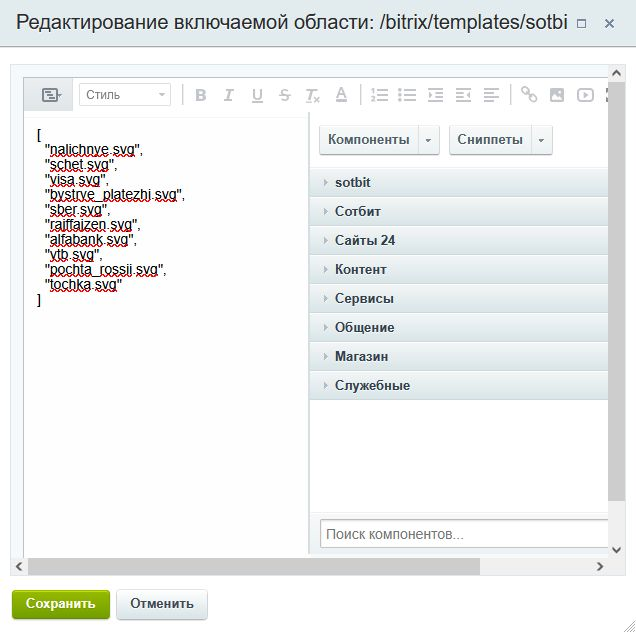This screenshot has height=633, width=636.
Task: Toggle the editor view mode icon
Action: (51, 95)
